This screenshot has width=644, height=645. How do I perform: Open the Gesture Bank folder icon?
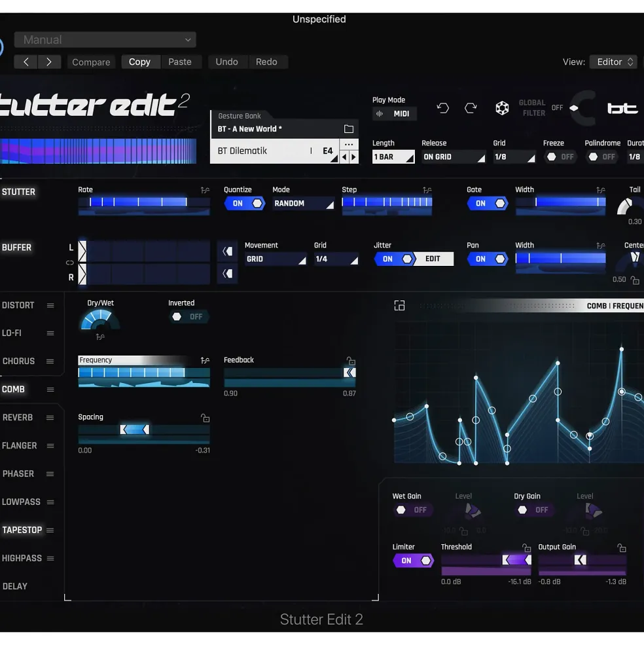(348, 129)
